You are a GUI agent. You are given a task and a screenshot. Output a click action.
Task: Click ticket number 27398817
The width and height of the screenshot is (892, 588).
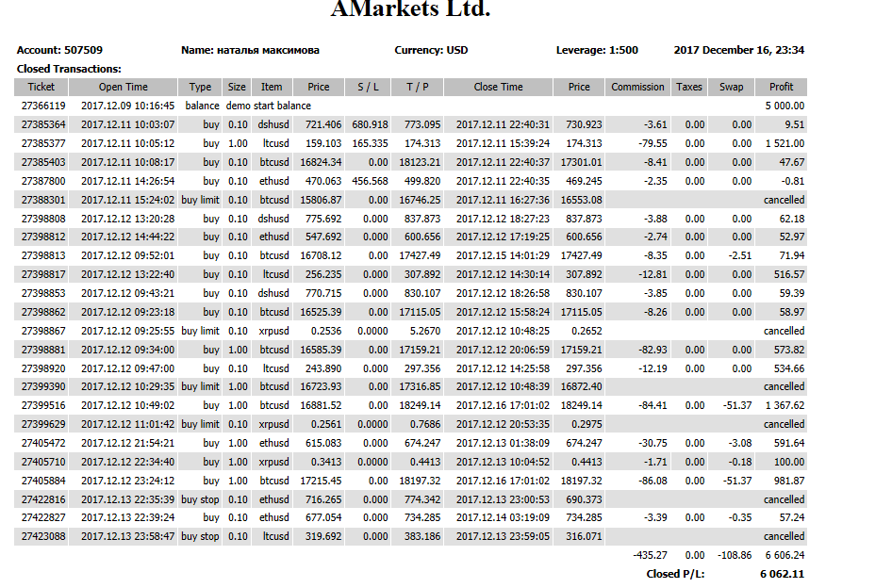click(43, 274)
